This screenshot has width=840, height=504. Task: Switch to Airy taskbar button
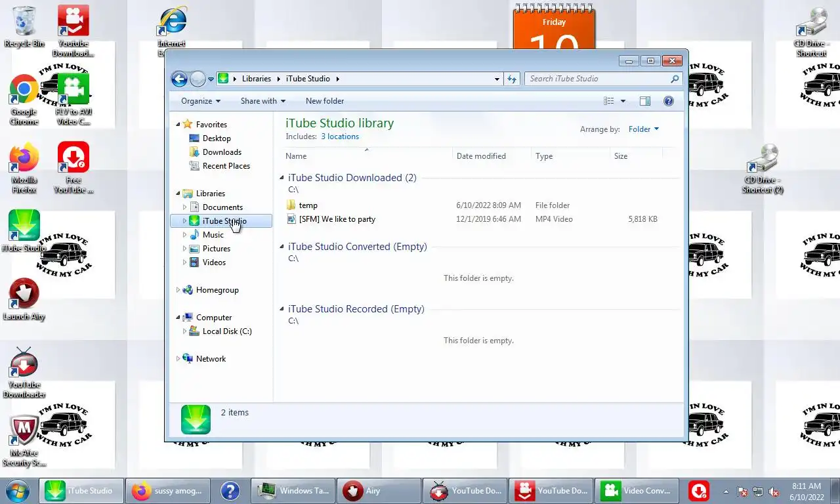tap(379, 491)
